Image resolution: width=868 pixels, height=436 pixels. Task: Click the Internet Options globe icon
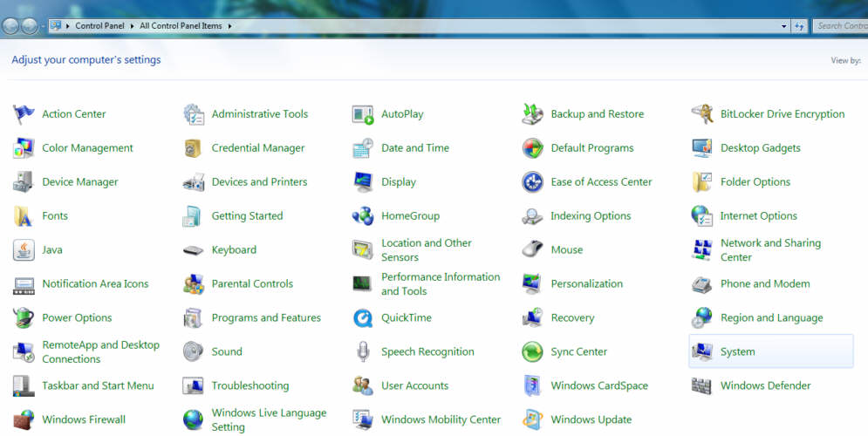702,215
